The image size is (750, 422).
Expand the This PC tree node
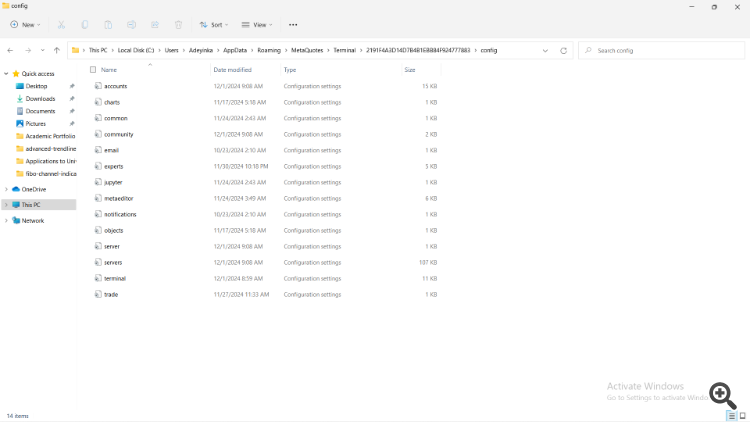pyautogui.click(x=6, y=205)
